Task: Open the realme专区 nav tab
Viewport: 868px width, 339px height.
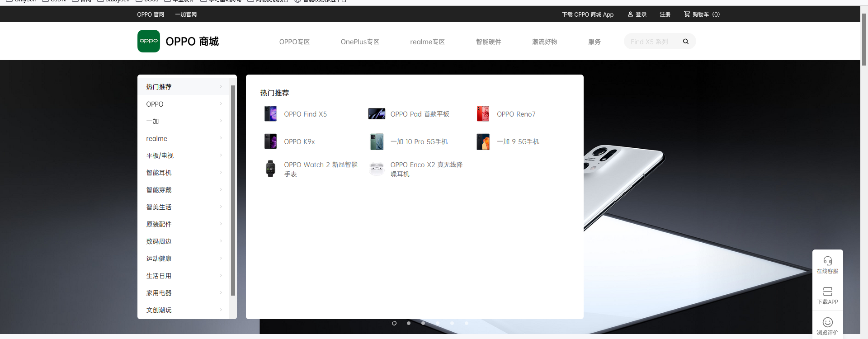Action: coord(427,42)
